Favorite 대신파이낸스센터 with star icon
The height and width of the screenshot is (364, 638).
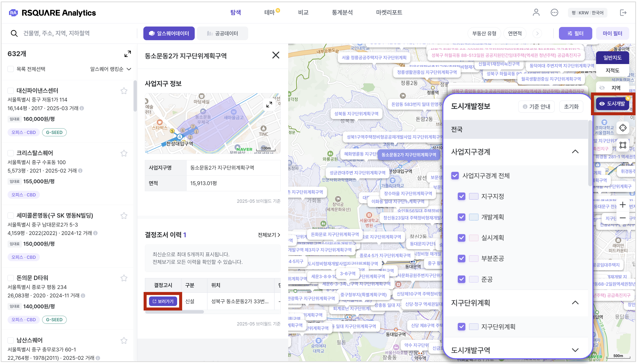pos(124,91)
